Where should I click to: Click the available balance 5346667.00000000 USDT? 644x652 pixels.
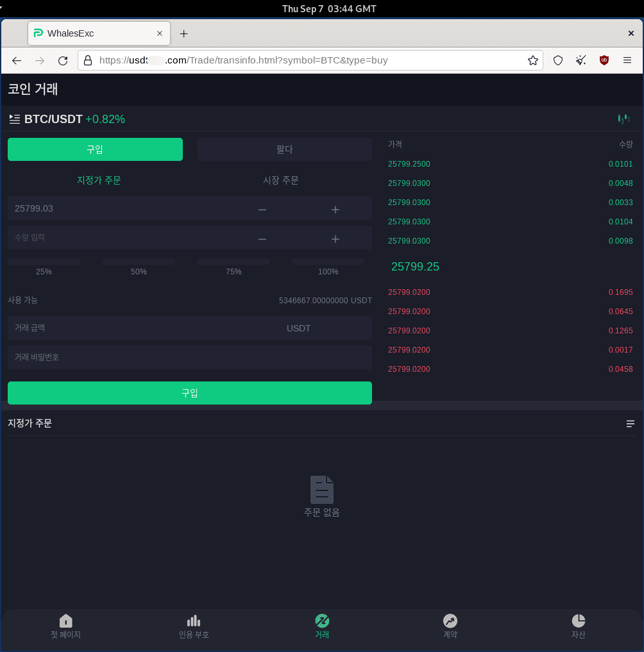coord(325,301)
